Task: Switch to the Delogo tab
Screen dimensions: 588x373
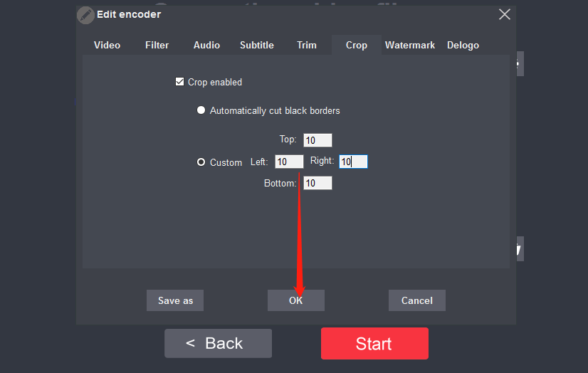Action: pyautogui.click(x=463, y=45)
